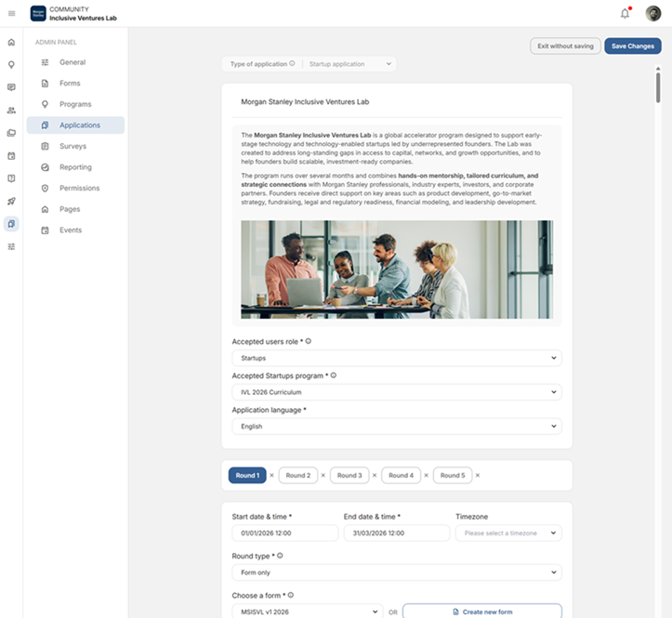This screenshot has width=672, height=618.
Task: Click the lightbulb icon in left rail
Action: 11,65
